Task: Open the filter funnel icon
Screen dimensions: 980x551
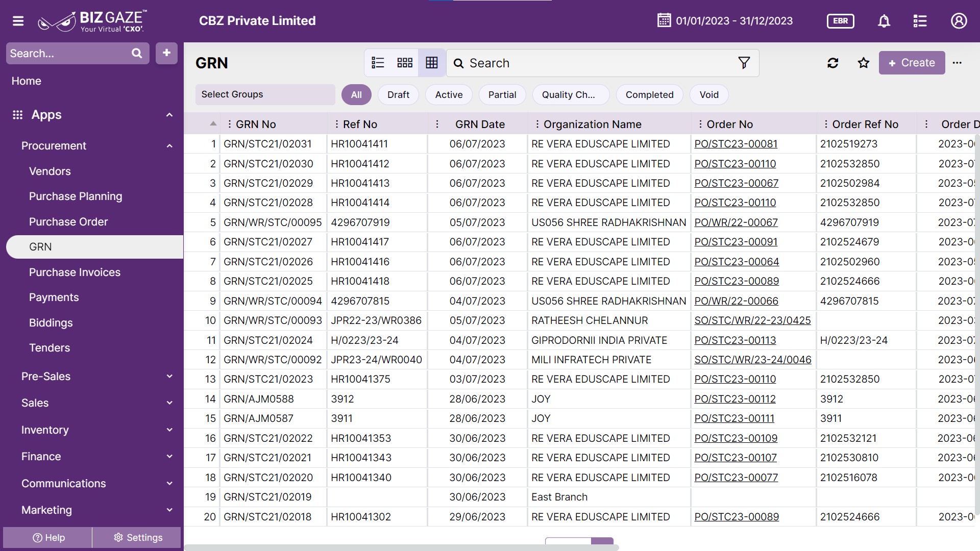Action: pos(744,63)
